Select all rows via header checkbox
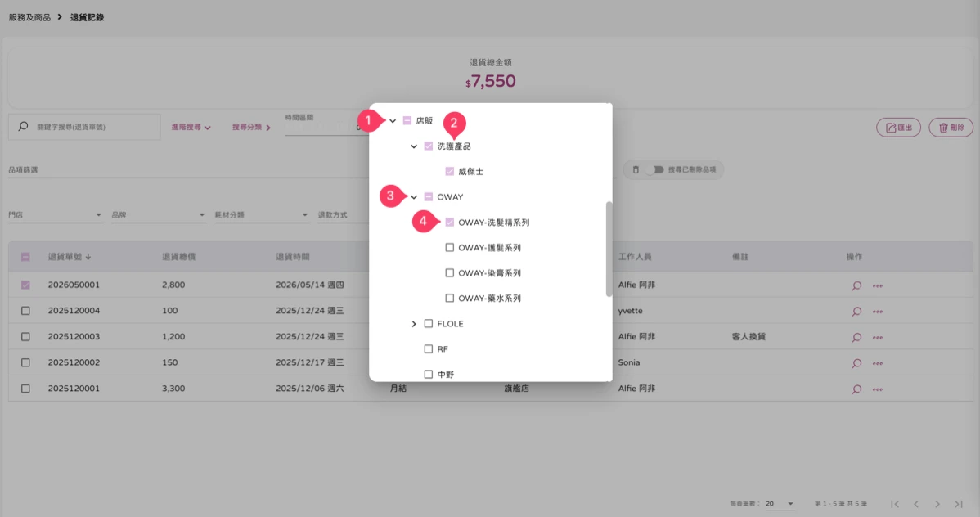 (25, 257)
